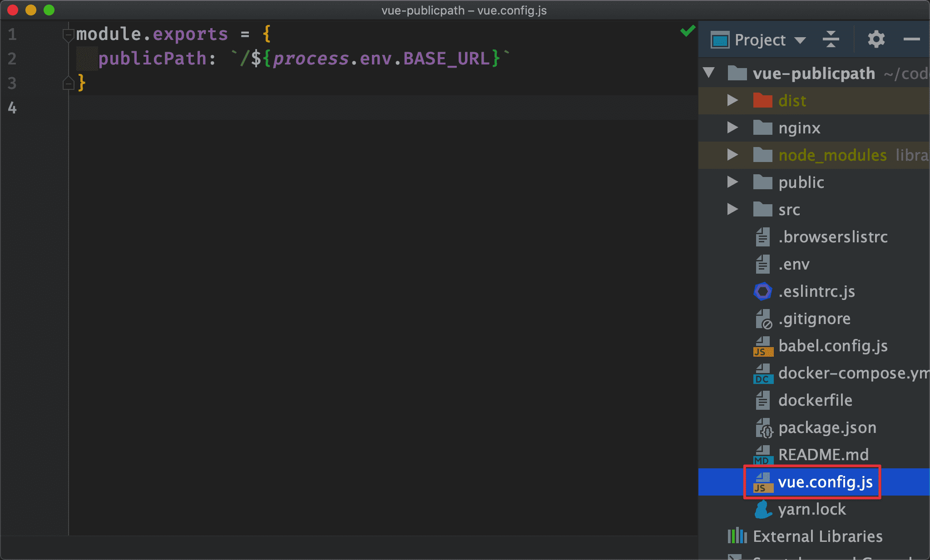Hide the Project tool window
The height and width of the screenshot is (560, 930).
tap(911, 39)
